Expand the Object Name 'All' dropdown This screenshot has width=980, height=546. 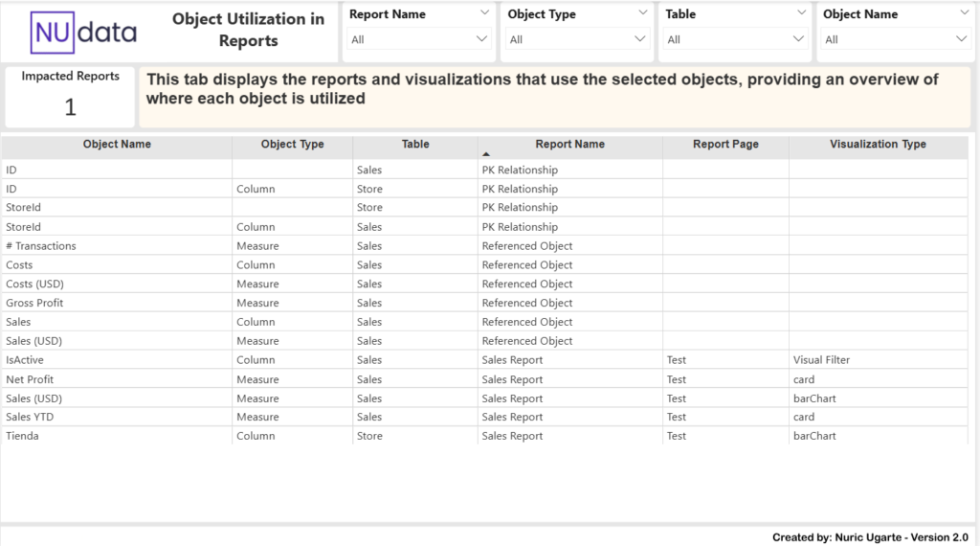pos(896,39)
